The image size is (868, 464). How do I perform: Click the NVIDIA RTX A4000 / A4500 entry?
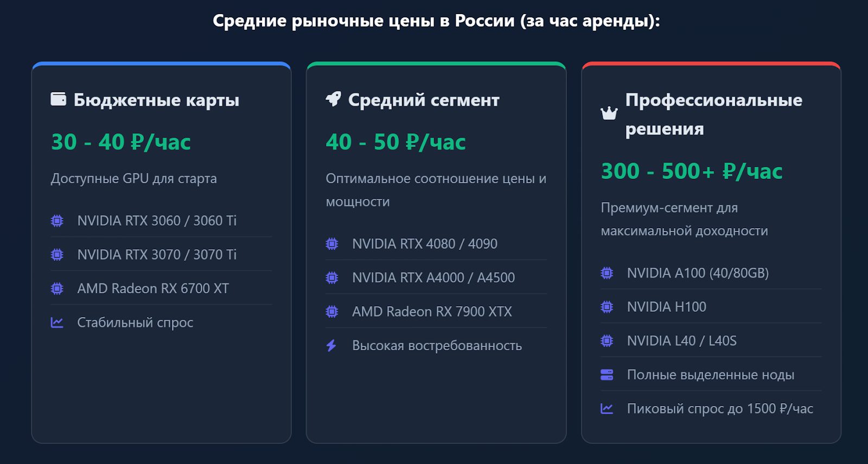pyautogui.click(x=433, y=278)
